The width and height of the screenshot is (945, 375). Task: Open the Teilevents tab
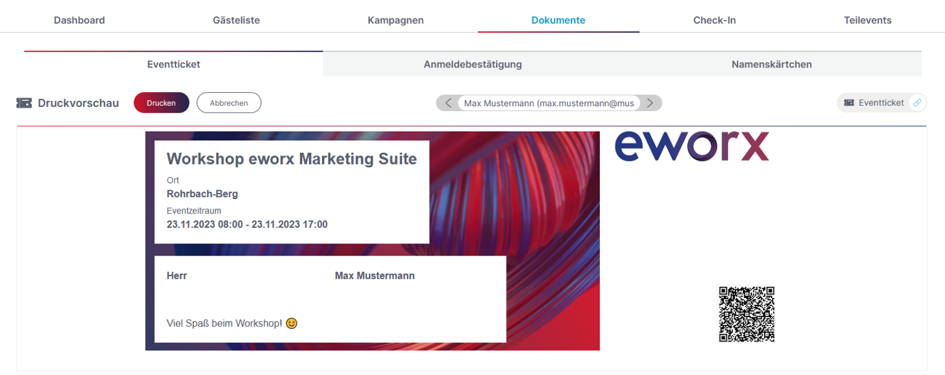click(867, 20)
